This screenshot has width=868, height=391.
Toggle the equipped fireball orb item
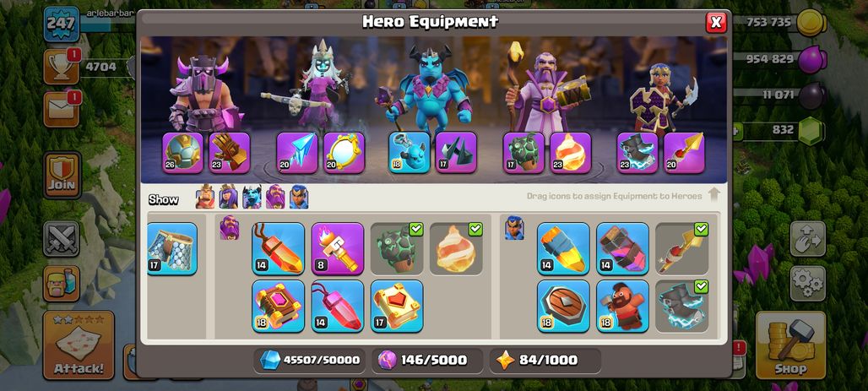pyautogui.click(x=456, y=248)
